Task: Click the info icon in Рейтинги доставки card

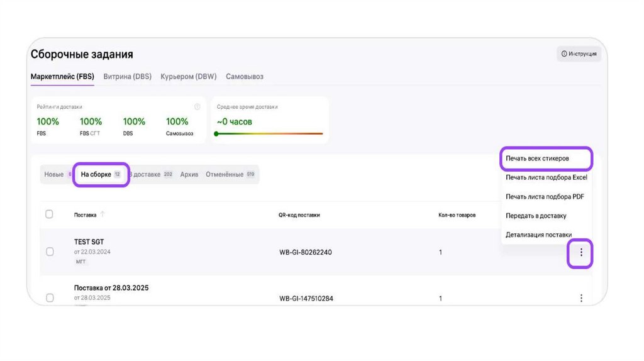Action: point(197,107)
